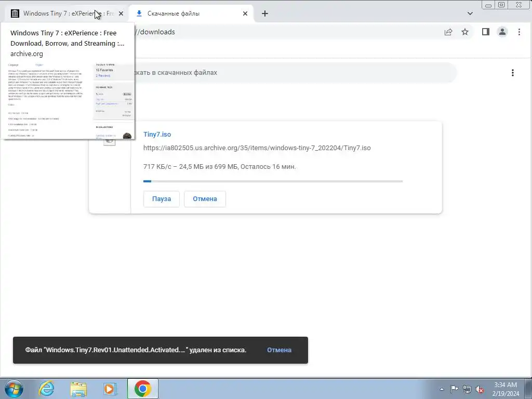Show hidden system tray icons

coord(442,389)
